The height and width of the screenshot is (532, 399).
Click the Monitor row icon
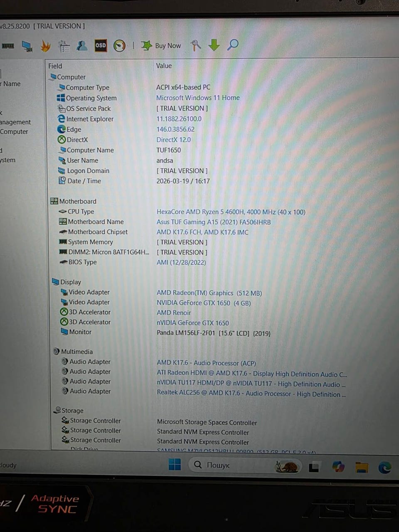pos(64,332)
